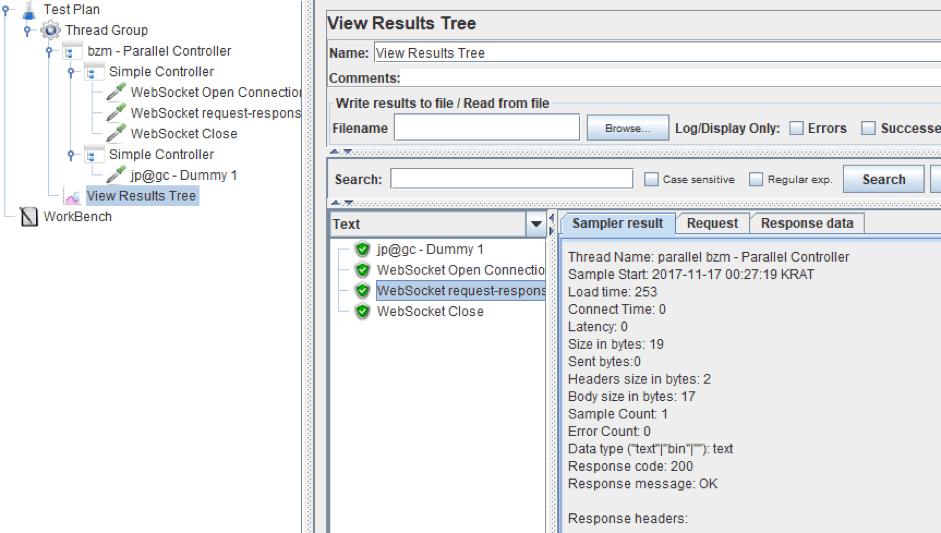Viewport: 941px width, 533px height.
Task: Enable the Successes only checkbox
Action: point(868,128)
